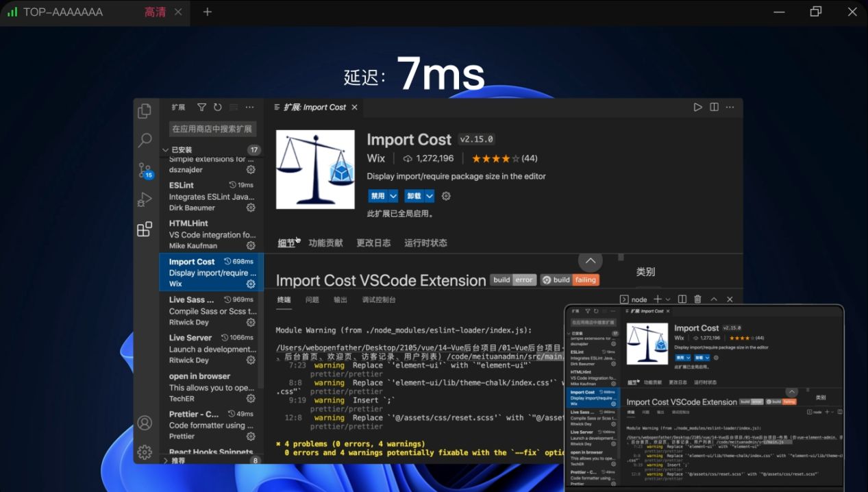Image resolution: width=868 pixels, height=492 pixels.
Task: Select open in browser extension row
Action: click(212, 387)
